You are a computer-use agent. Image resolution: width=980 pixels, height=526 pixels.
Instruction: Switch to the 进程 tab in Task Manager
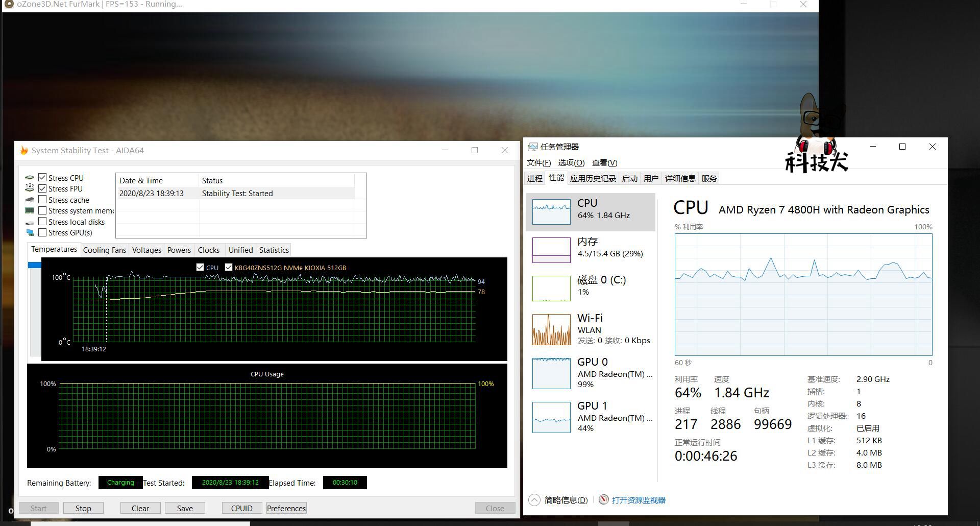535,178
